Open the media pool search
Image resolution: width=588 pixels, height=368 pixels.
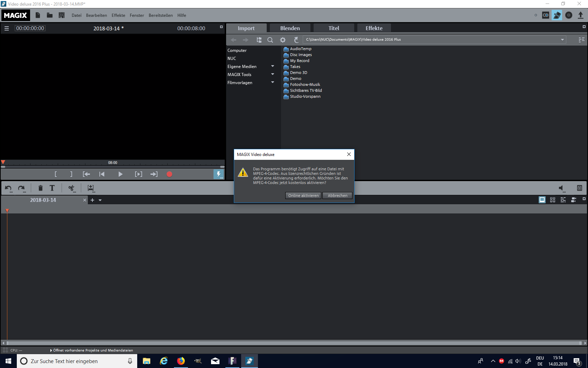tap(270, 40)
